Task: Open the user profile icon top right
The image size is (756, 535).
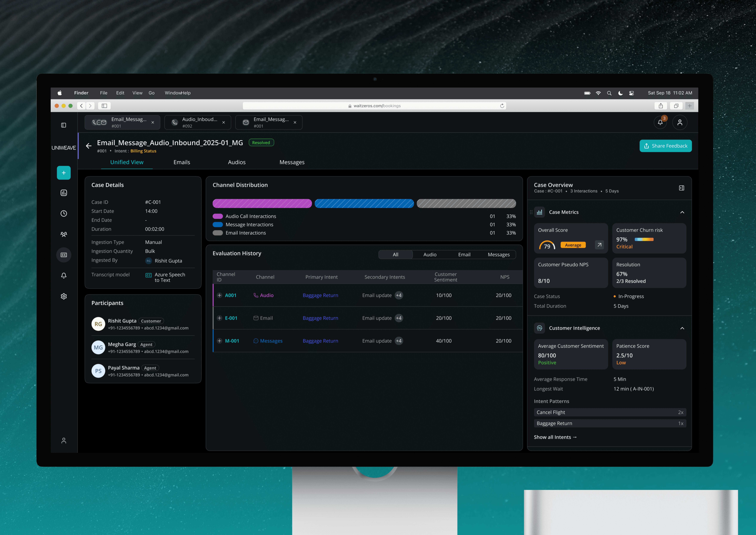Action: click(x=680, y=123)
